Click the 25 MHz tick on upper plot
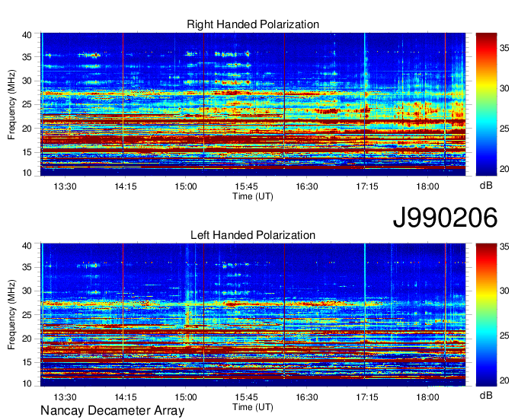 pyautogui.click(x=27, y=104)
